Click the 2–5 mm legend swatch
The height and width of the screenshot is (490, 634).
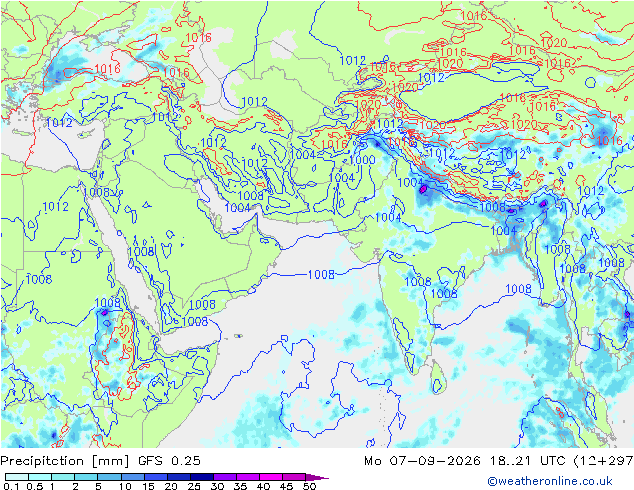tap(86, 477)
